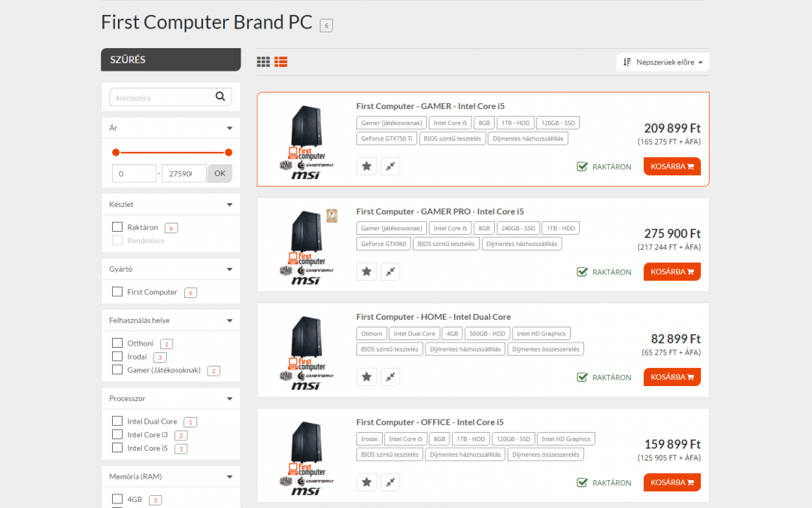Check the Irodai usage filter
This screenshot has height=508, width=812.
[117, 357]
